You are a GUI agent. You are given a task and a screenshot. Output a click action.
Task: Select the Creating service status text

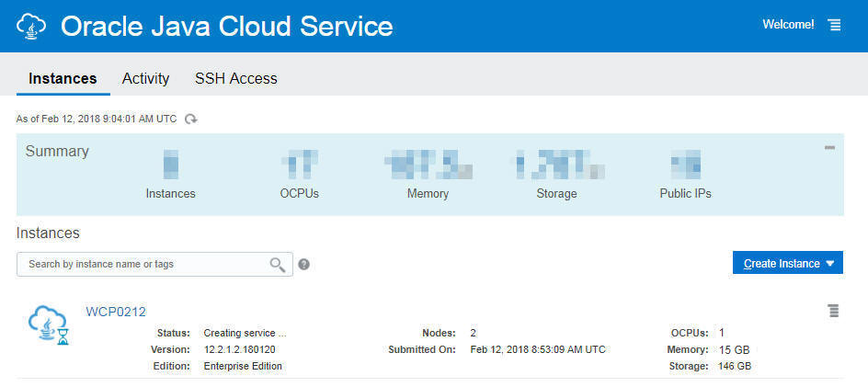pyautogui.click(x=245, y=334)
